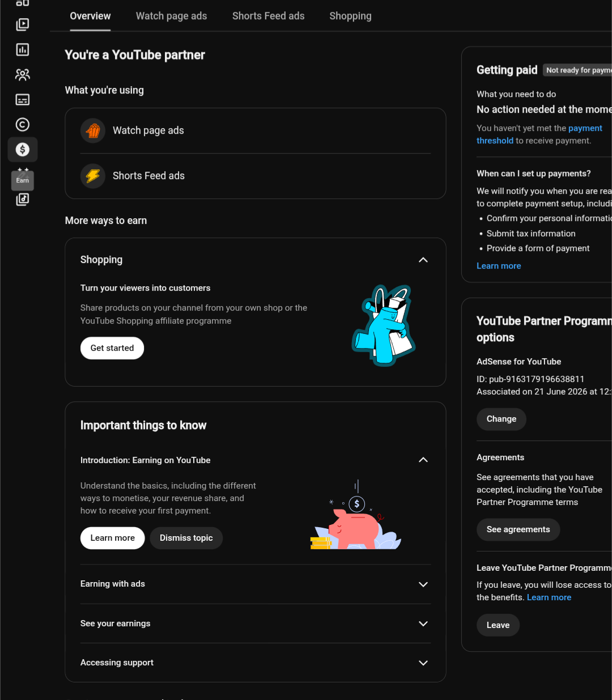
Task: Select the Earn dollar icon in the sidebar
Action: pos(23,150)
